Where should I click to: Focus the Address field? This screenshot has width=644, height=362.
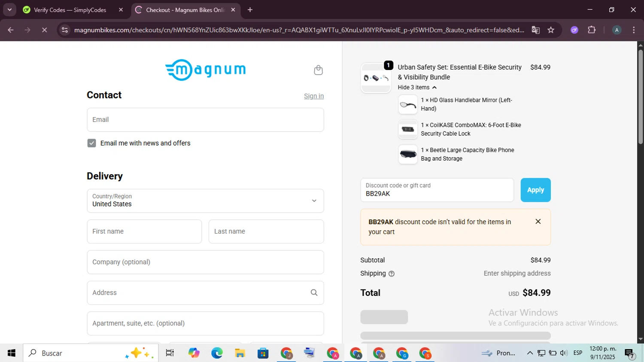click(205, 293)
